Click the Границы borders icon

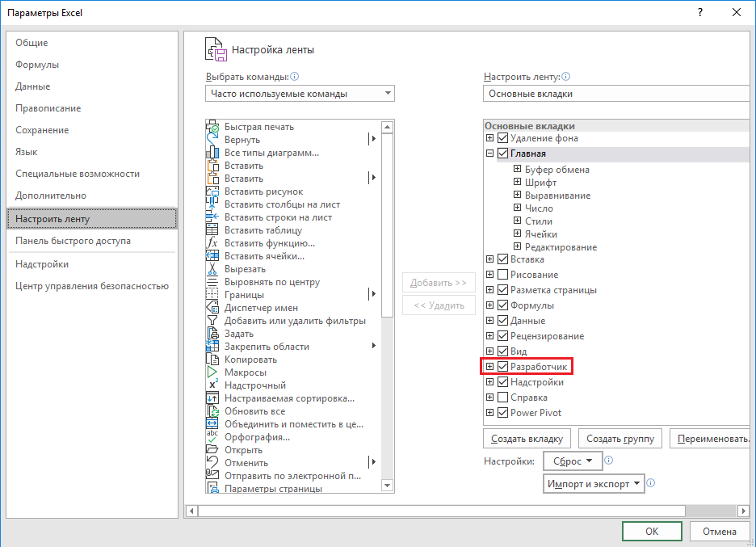tap(212, 295)
